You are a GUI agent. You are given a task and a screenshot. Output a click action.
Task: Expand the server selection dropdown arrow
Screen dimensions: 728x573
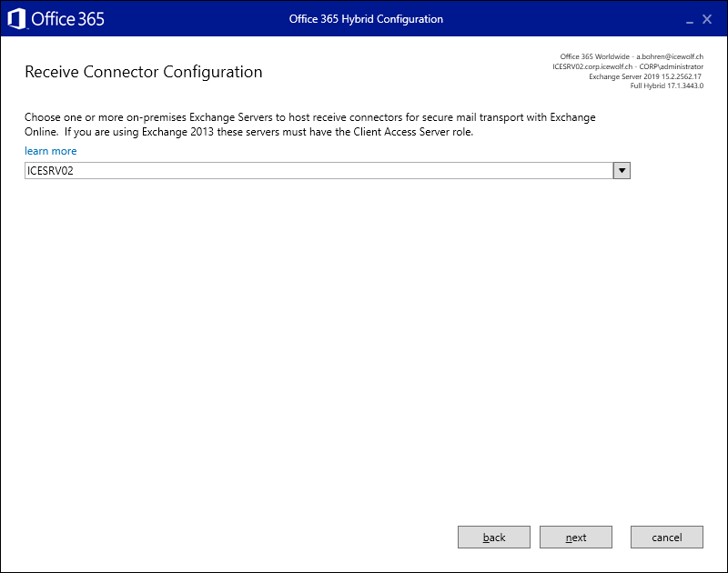(x=622, y=170)
